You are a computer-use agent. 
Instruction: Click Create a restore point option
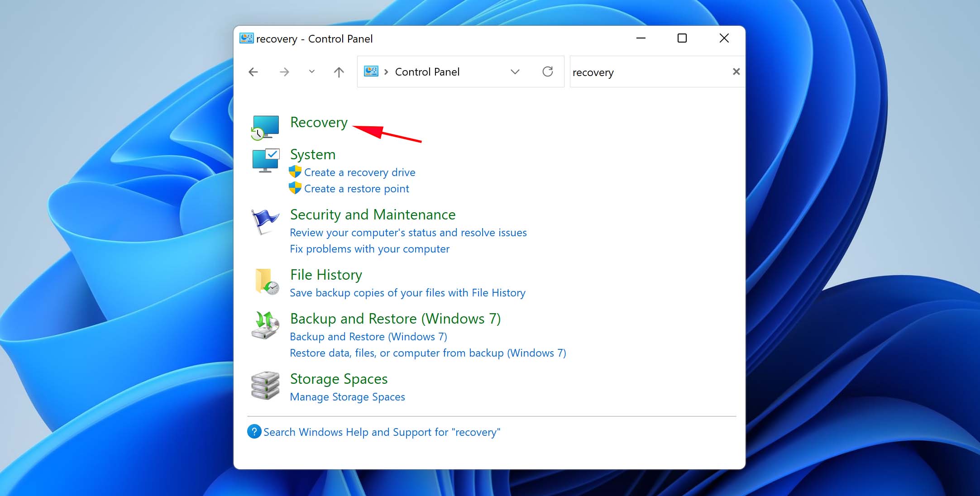tap(356, 189)
